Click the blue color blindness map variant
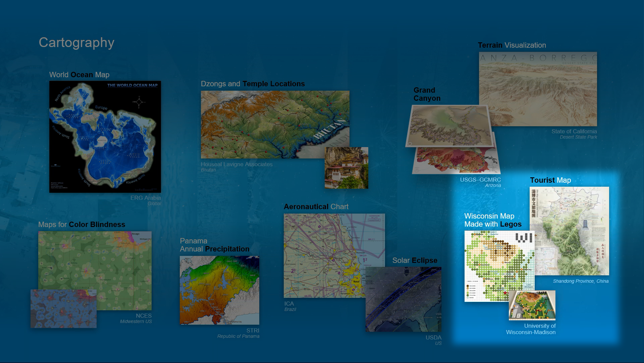Image resolution: width=644 pixels, height=363 pixels. 63,309
